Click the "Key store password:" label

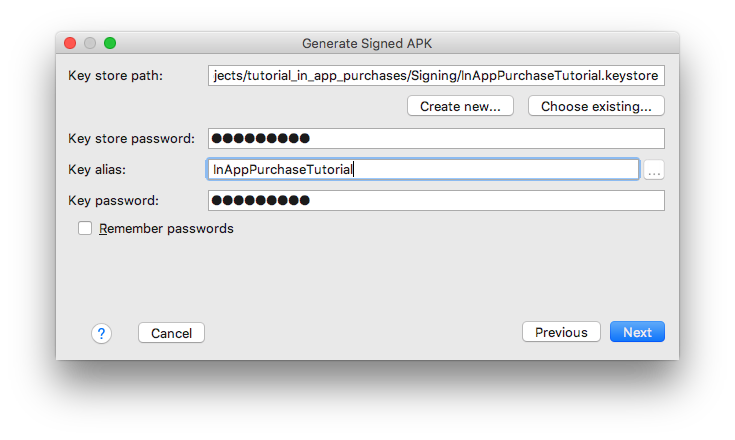coord(131,138)
